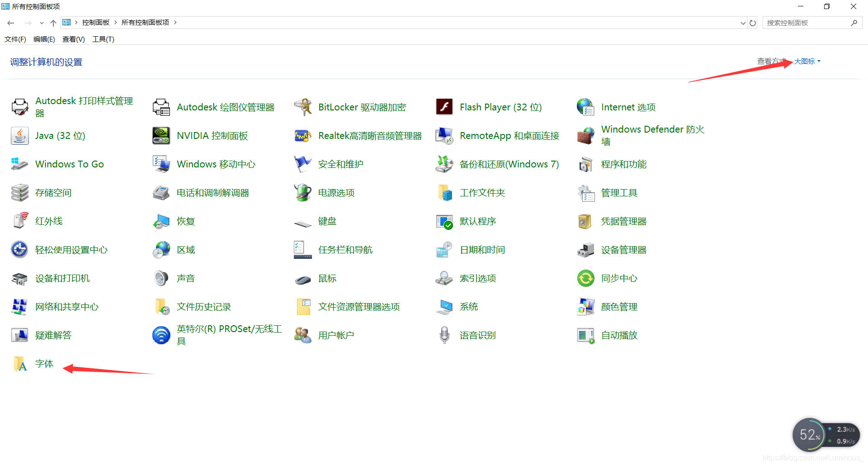This screenshot has width=868, height=466.
Task: Open the 查看(V) menu
Action: click(73, 39)
